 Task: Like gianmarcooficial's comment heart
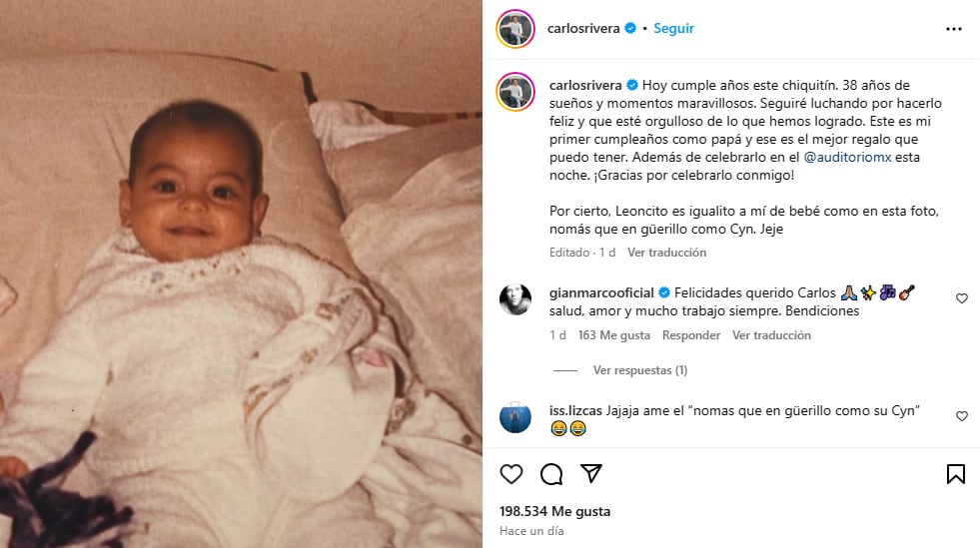pyautogui.click(x=962, y=299)
